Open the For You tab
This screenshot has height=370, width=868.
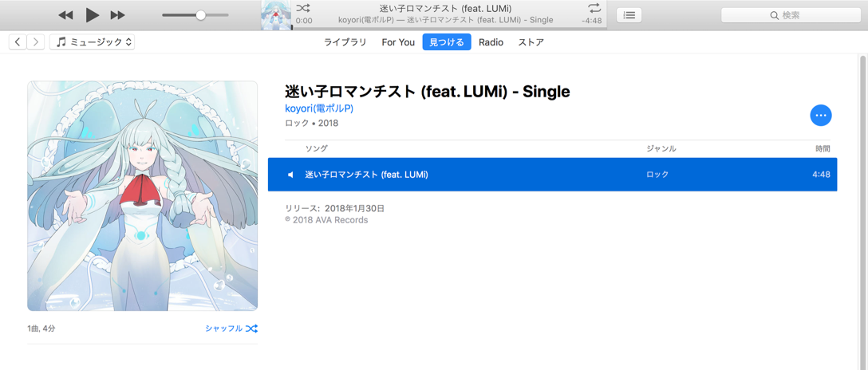tap(398, 42)
